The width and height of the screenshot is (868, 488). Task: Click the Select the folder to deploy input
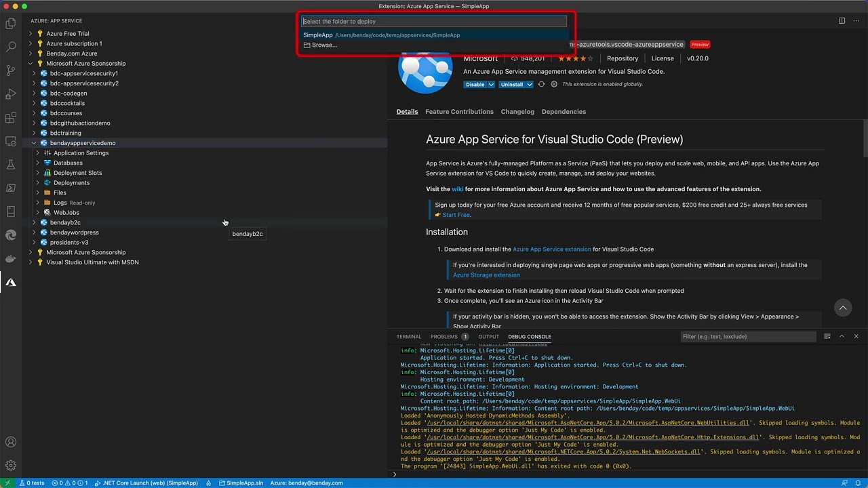[434, 21]
